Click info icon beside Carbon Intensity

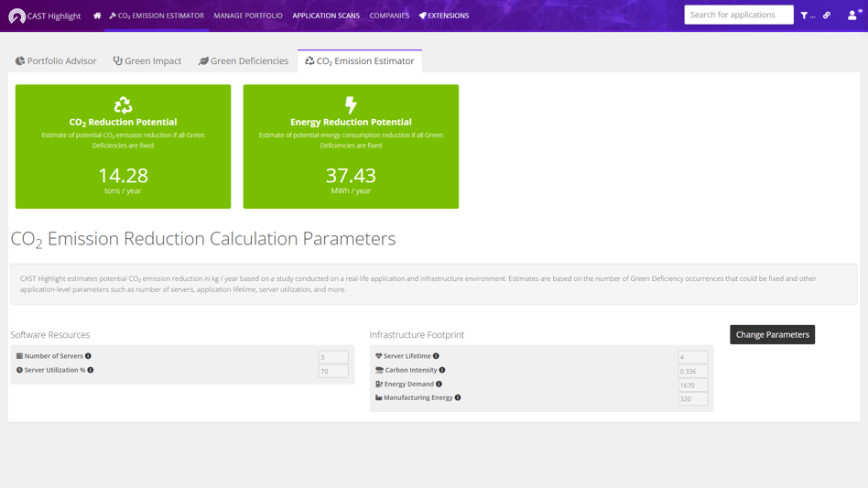point(442,370)
